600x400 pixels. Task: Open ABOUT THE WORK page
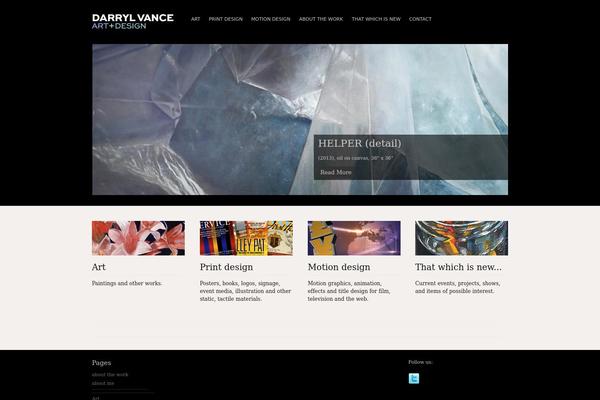tap(321, 19)
